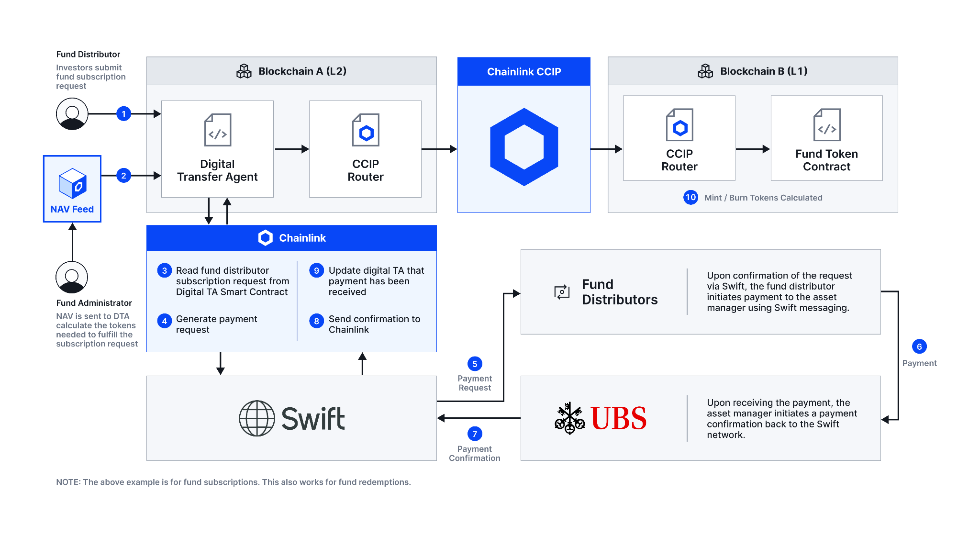
Task: Click 'Generate payment request' text
Action: point(216,324)
